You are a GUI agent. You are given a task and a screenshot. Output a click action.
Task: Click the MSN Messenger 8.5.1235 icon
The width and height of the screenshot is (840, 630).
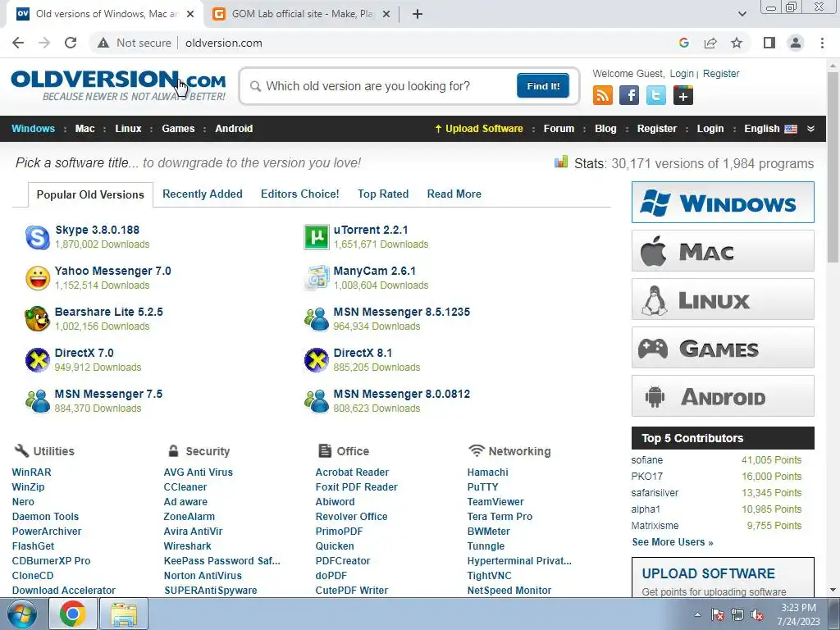(x=316, y=319)
